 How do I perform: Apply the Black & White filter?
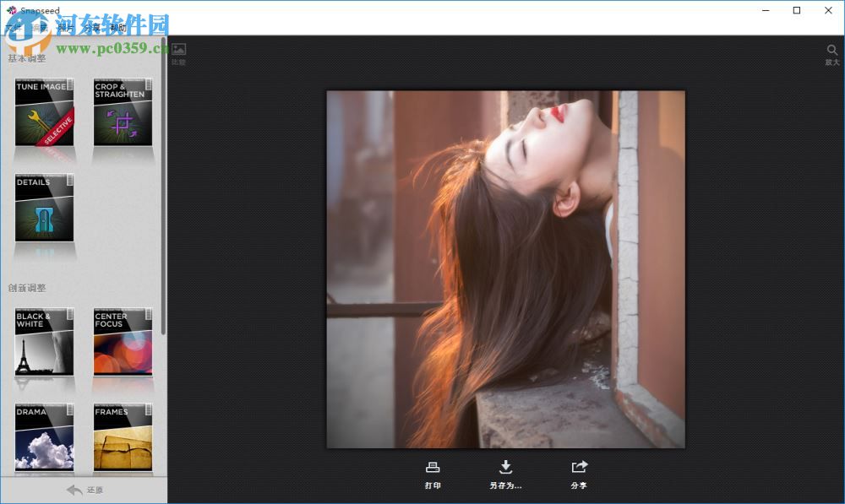pyautogui.click(x=44, y=344)
